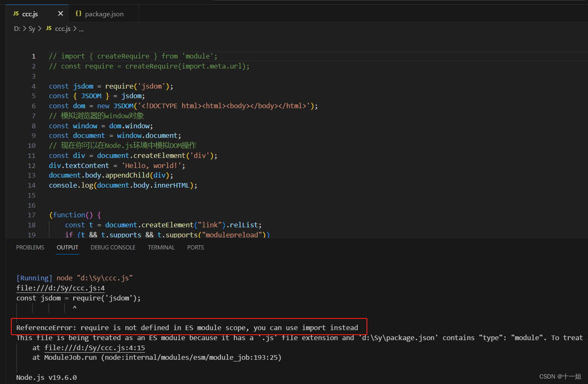Click the {} icon on the package.json tab
Image resolution: width=588 pixels, height=384 pixels.
point(79,13)
